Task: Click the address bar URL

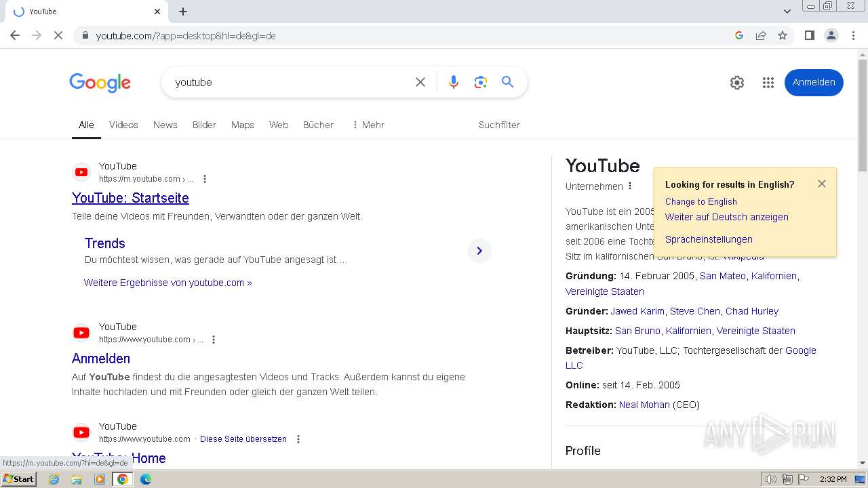Action: [186, 35]
